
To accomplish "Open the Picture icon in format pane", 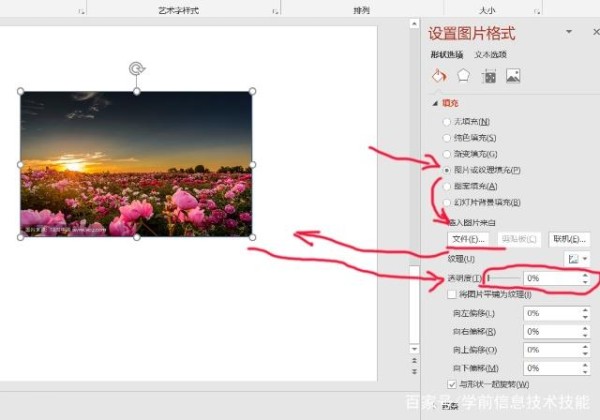I will point(513,76).
